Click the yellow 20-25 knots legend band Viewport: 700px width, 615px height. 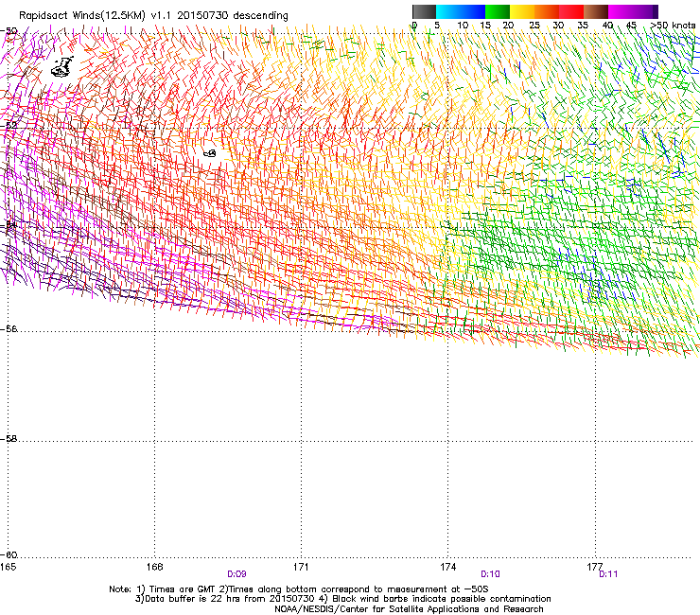[522, 11]
